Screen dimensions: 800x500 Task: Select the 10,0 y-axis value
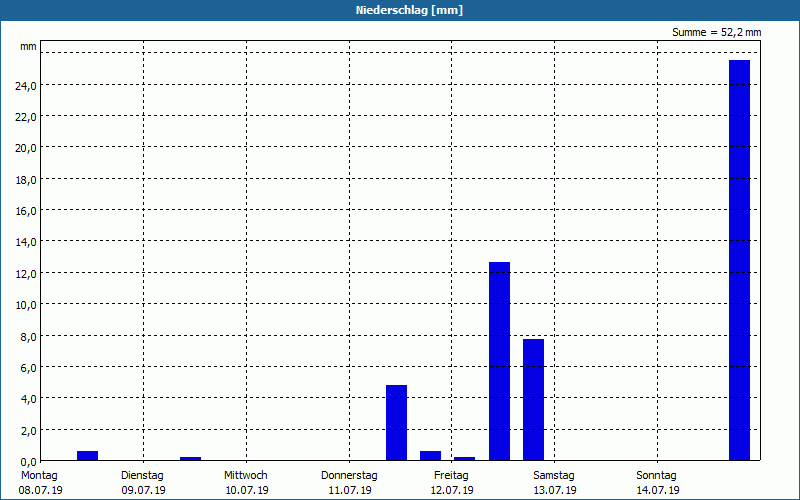(x=26, y=305)
